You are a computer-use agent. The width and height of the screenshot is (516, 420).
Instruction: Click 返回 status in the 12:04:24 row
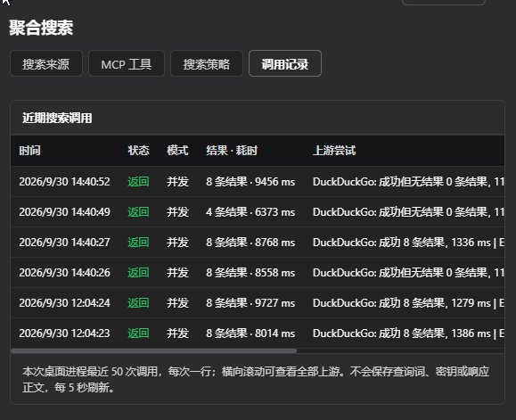tap(138, 303)
